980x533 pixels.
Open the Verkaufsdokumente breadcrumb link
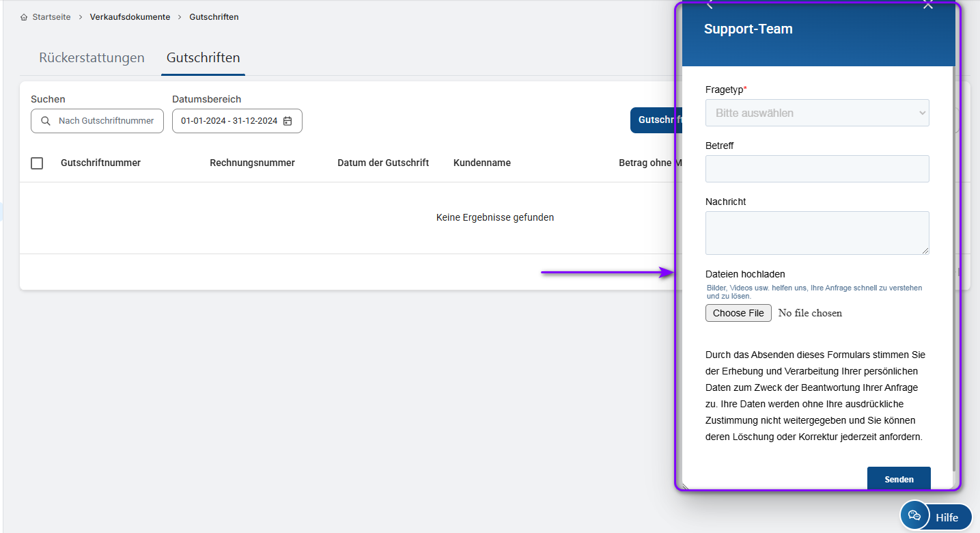click(x=130, y=17)
